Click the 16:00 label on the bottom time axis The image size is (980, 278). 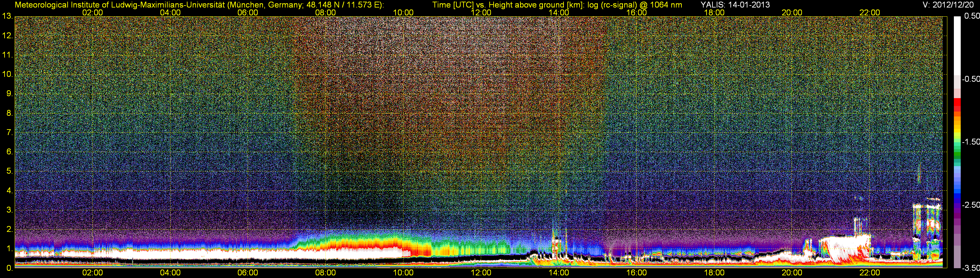(x=636, y=273)
